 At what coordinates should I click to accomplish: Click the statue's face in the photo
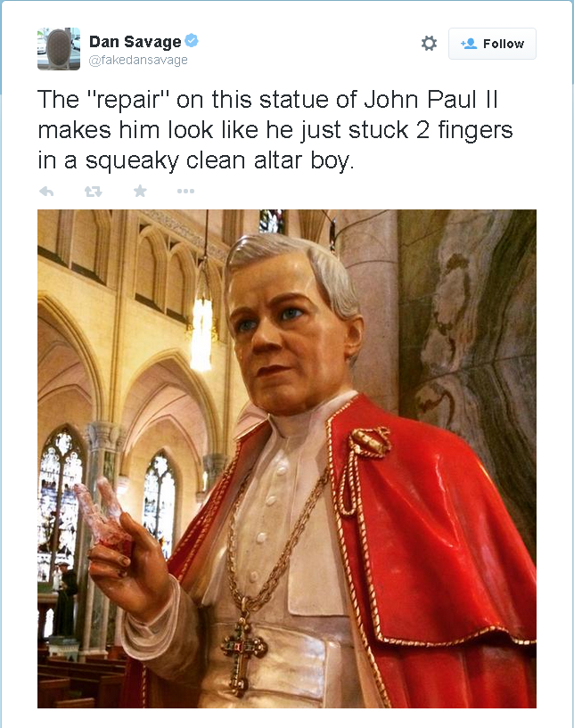point(288,334)
